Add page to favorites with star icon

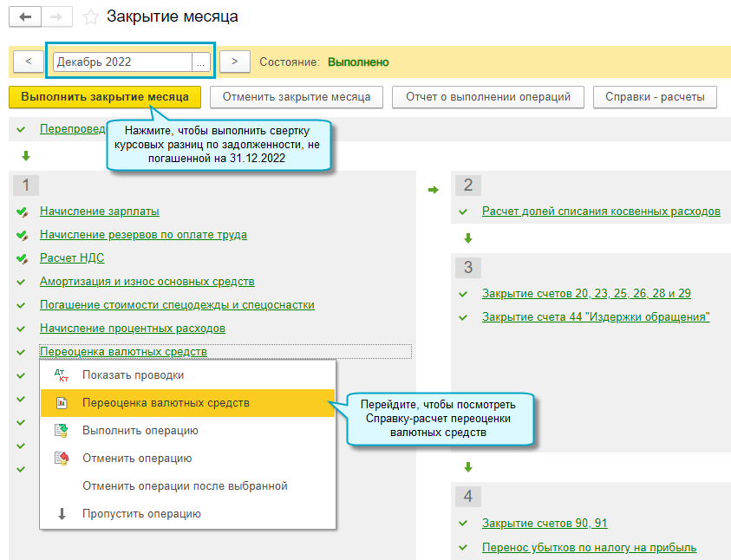[90, 16]
